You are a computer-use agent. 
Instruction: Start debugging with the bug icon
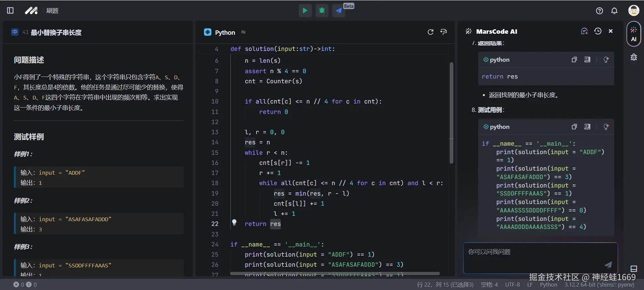(322, 11)
